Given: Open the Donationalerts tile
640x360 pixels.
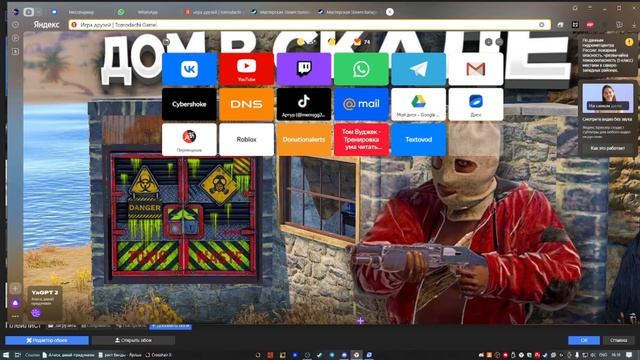Looking at the screenshot, I should pos(304,140).
